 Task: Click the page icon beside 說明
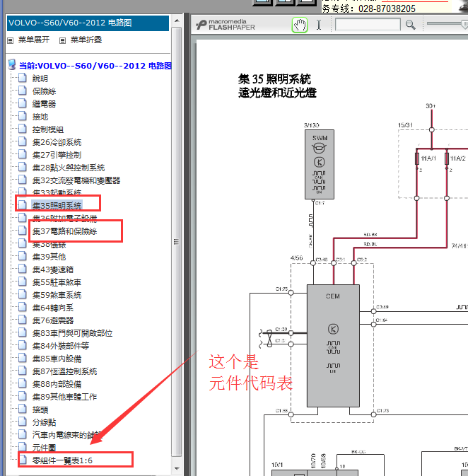pos(22,78)
